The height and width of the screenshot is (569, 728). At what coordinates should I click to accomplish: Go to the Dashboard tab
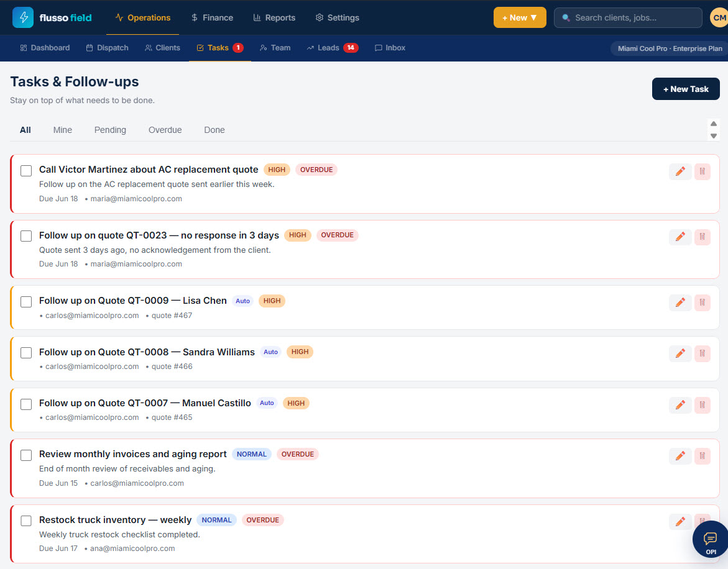point(45,48)
